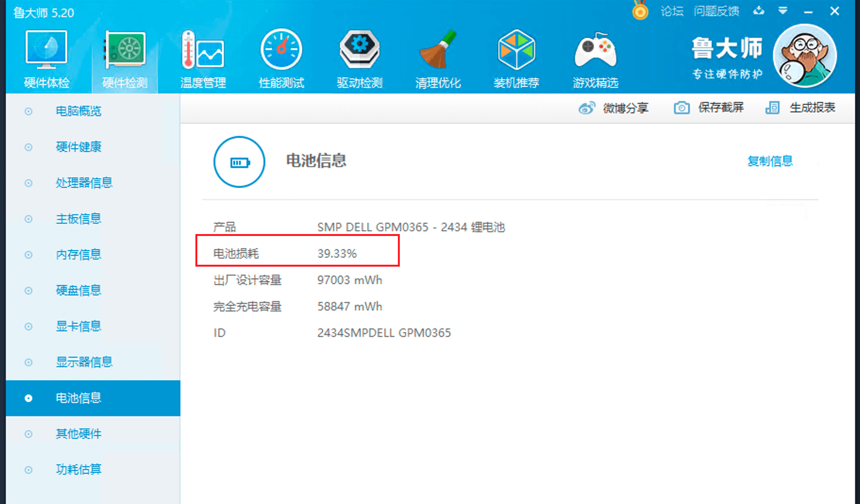860x504 pixels.
Task: Select 功耗估算 in sidebar
Action: pyautogui.click(x=93, y=470)
